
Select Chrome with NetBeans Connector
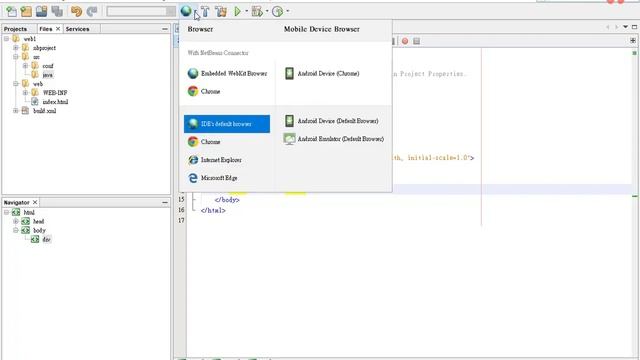pos(204,91)
